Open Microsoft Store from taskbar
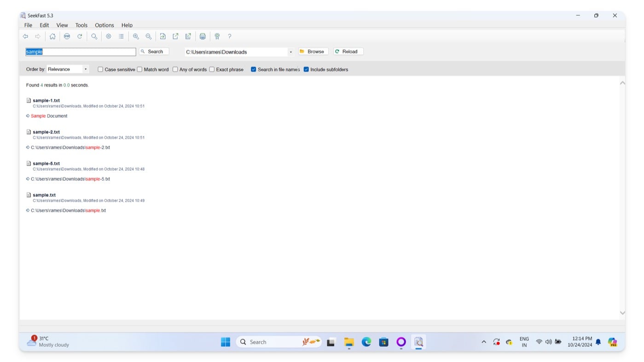The width and height of the screenshot is (644, 362). pyautogui.click(x=383, y=342)
